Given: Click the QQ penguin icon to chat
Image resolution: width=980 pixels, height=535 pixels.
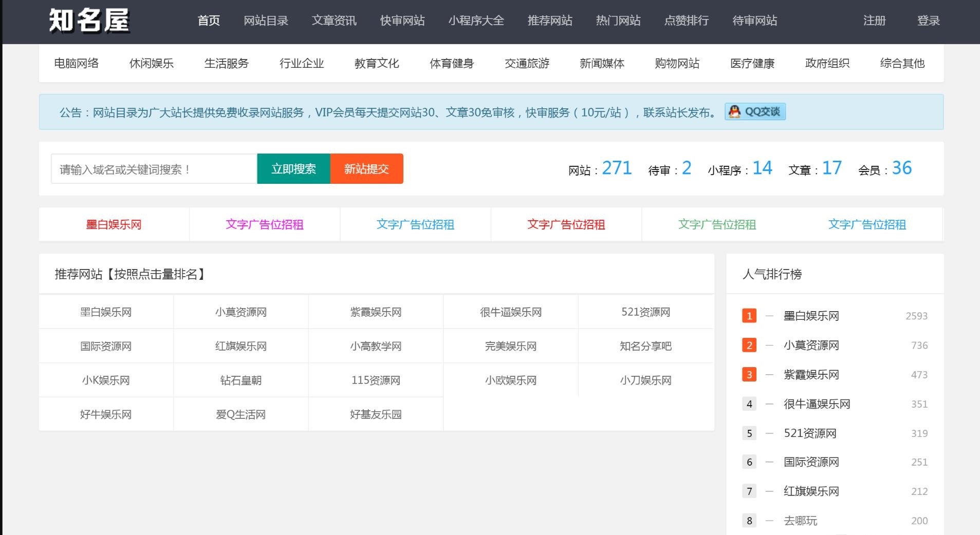Looking at the screenshot, I should pos(735,111).
